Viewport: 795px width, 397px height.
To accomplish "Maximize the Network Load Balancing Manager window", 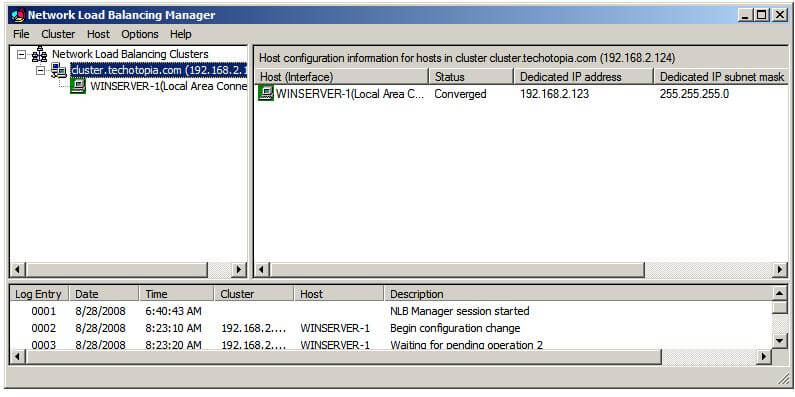I will coord(761,15).
